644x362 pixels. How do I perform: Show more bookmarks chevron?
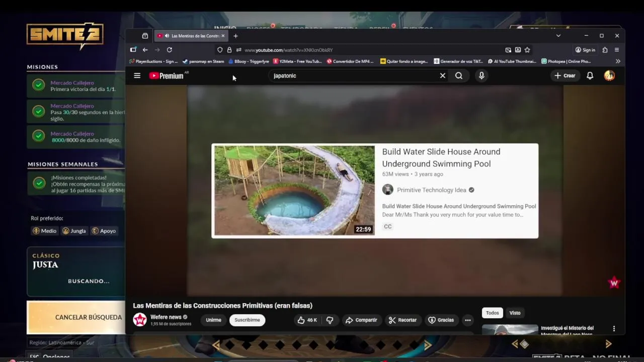(618, 61)
